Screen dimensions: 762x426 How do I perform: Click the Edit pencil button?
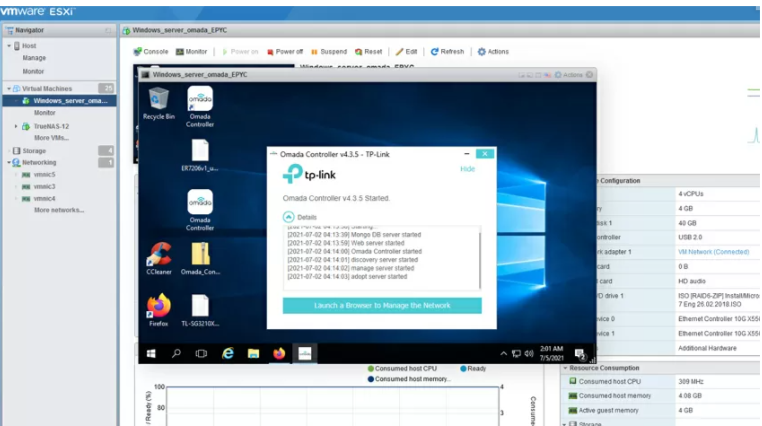[x=406, y=51]
